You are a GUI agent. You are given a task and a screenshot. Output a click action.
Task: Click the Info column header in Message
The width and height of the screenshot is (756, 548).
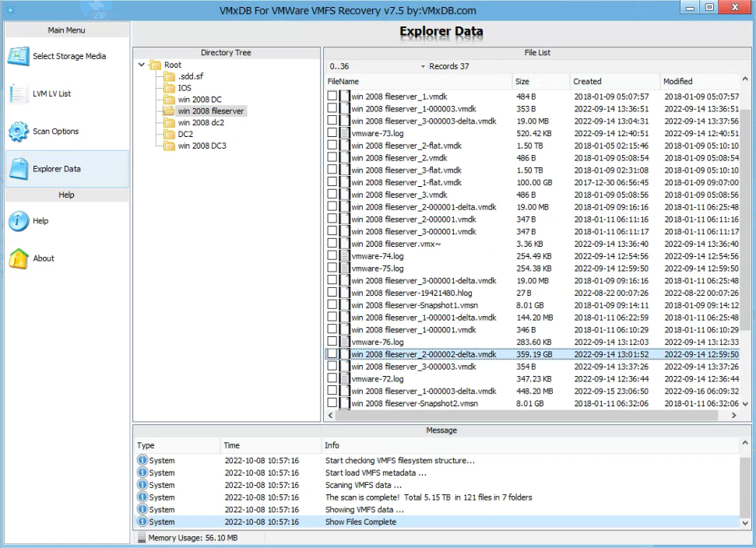click(x=530, y=445)
